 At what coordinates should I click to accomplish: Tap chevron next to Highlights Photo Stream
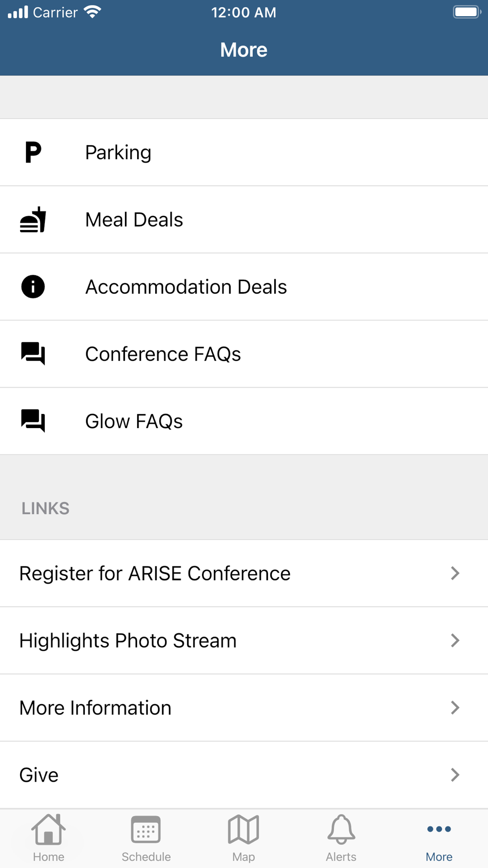455,641
